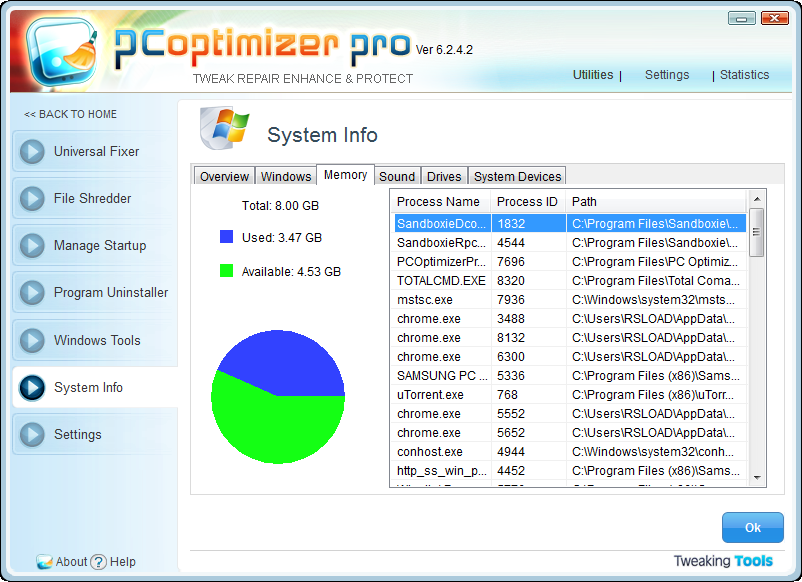
Task: Switch to the Overview tab
Action: tap(224, 176)
